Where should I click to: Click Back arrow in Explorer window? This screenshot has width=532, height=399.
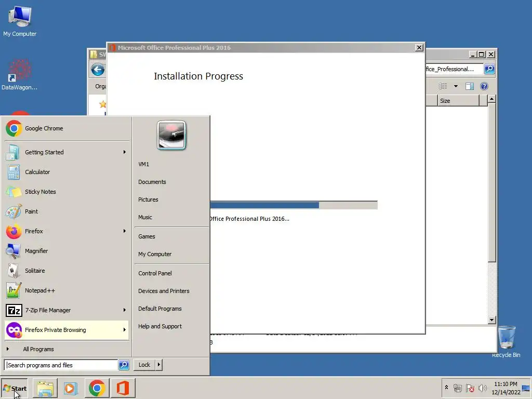click(98, 70)
